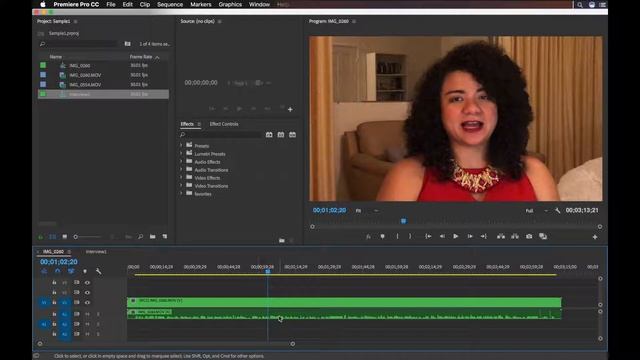Adjust the Project panel thumbnail zoom slider
640x360 pixels.
(76, 237)
